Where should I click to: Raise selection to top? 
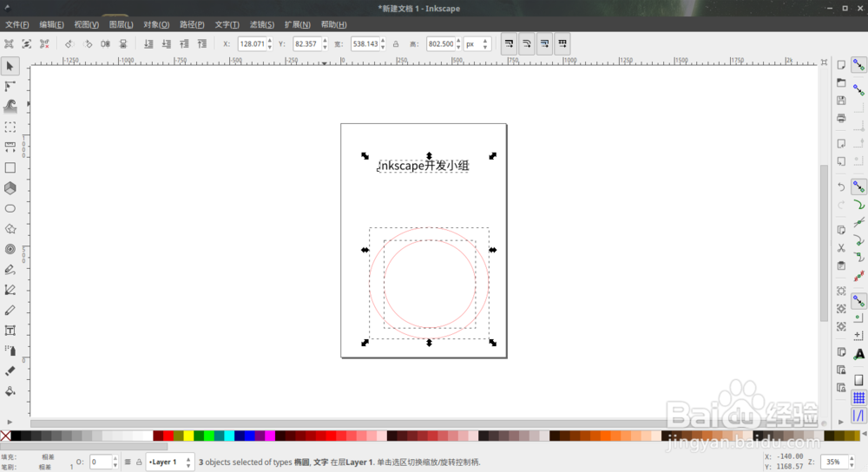[202, 43]
